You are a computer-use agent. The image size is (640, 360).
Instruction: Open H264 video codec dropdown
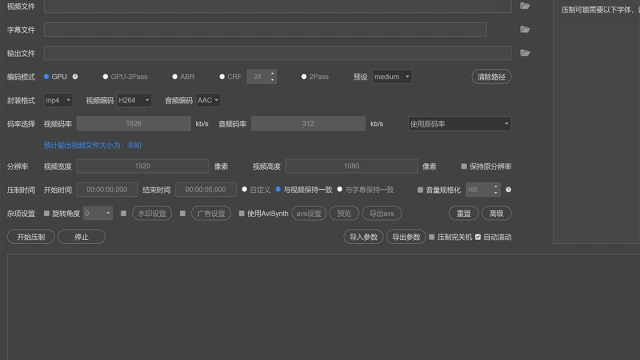[x=134, y=100]
